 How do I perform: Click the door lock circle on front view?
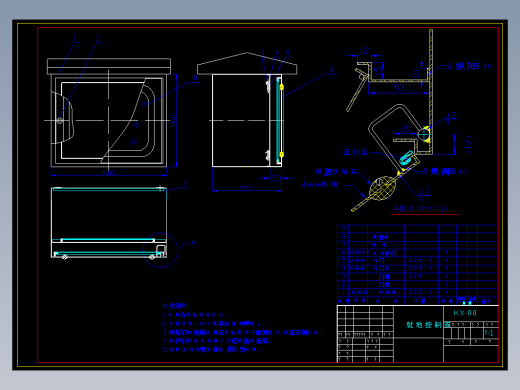pyautogui.click(x=60, y=120)
